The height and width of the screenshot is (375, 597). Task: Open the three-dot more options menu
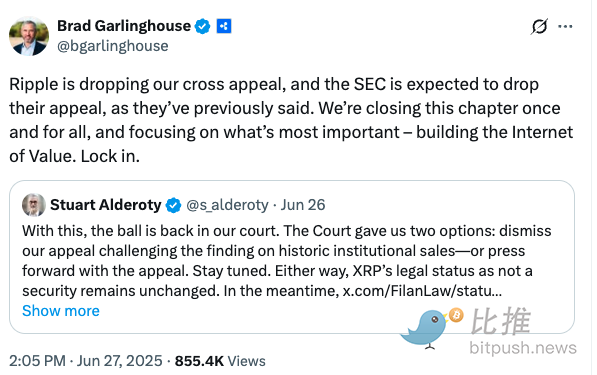coord(565,26)
